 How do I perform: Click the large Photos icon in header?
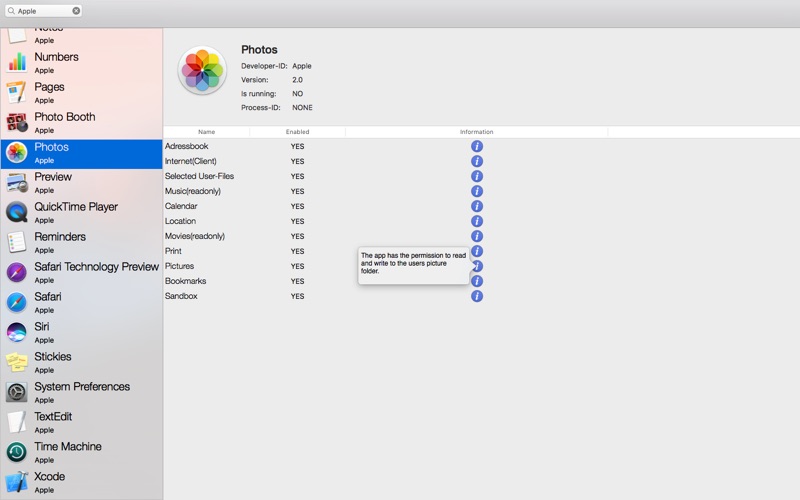(x=202, y=70)
